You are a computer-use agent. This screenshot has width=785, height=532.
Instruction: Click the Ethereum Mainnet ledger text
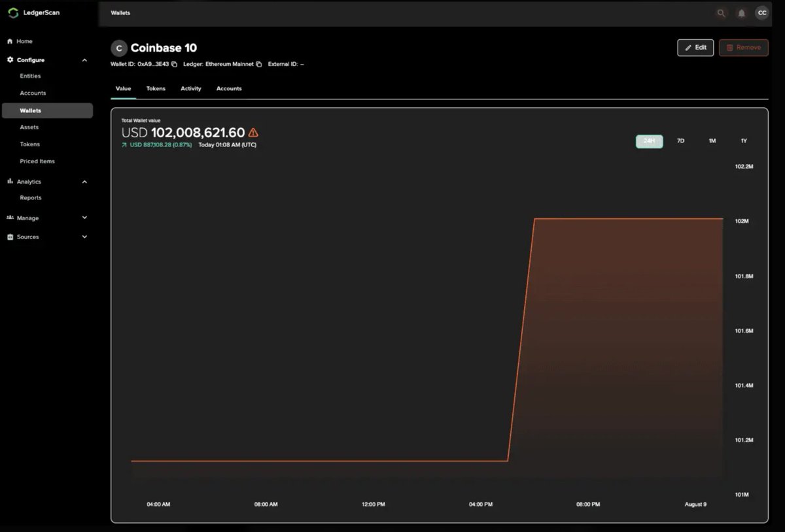pyautogui.click(x=230, y=64)
